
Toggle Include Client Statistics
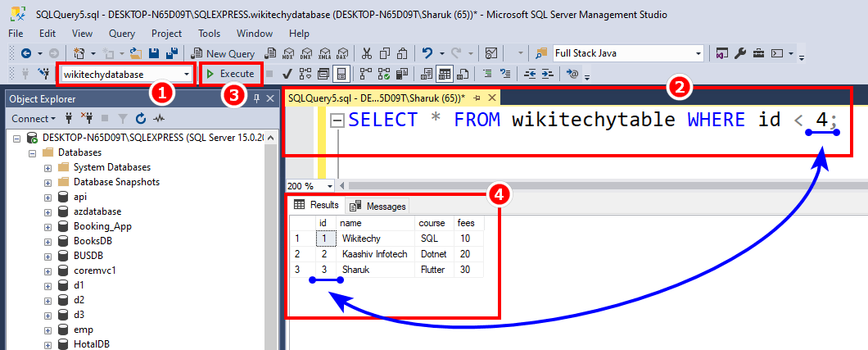(x=402, y=74)
